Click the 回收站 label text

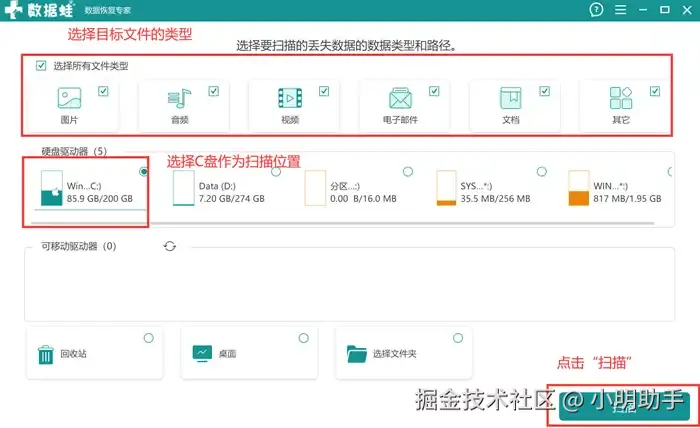pos(73,354)
